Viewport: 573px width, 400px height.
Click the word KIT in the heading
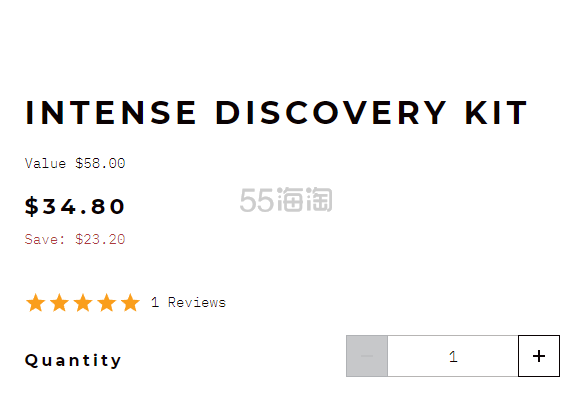[497, 113]
